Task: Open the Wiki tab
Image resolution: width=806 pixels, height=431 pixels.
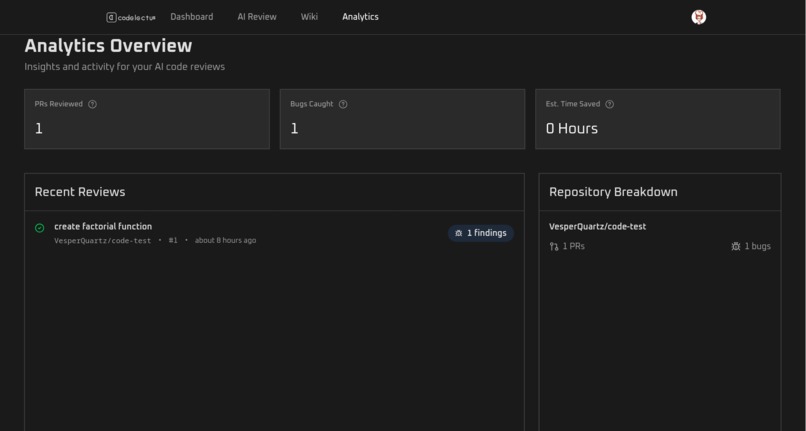Action: 309,17
